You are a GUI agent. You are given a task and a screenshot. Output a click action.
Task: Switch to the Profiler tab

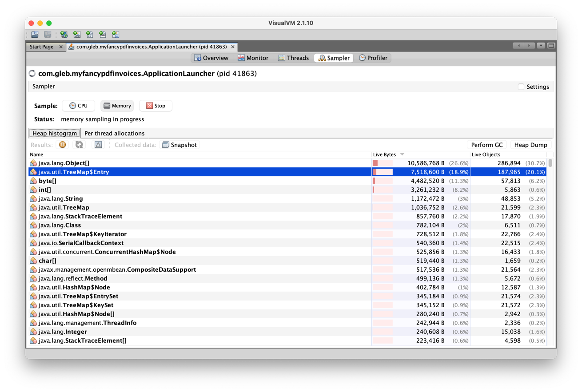(373, 58)
